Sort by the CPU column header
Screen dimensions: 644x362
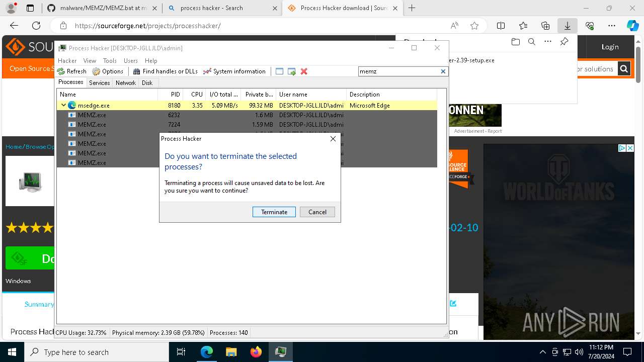point(194,95)
